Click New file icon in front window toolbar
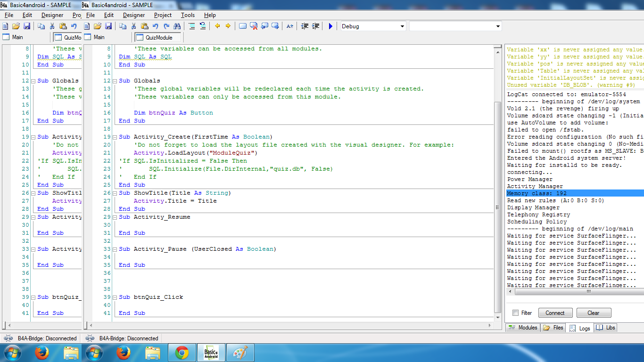Screen dimensions: 644x362 87,26
